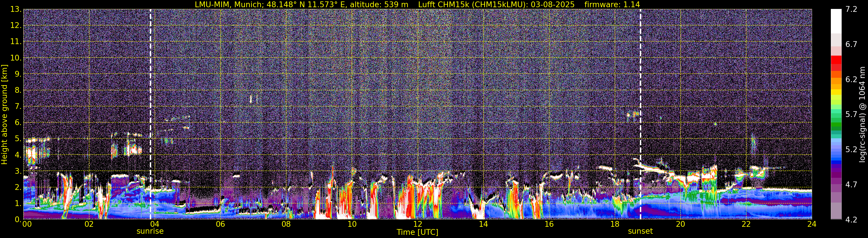
Task: Click the "08" time axis tick label
Action: click(286, 224)
